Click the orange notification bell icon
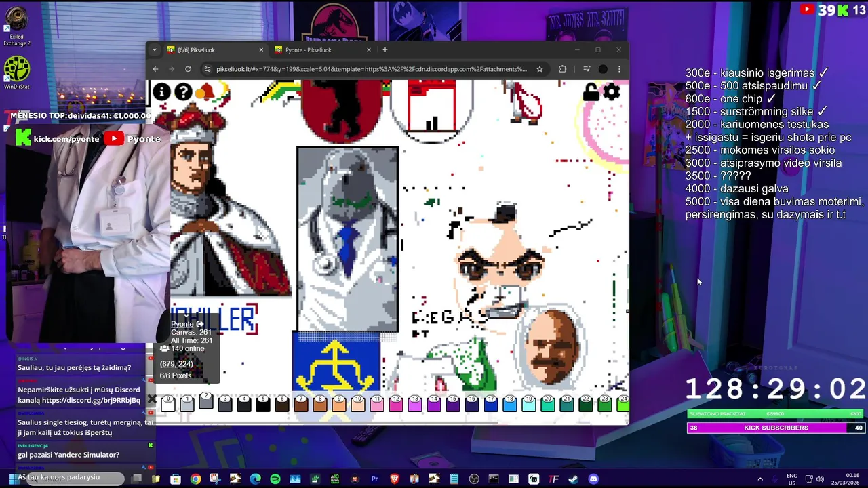Image resolution: width=868 pixels, height=488 pixels. coord(204,91)
